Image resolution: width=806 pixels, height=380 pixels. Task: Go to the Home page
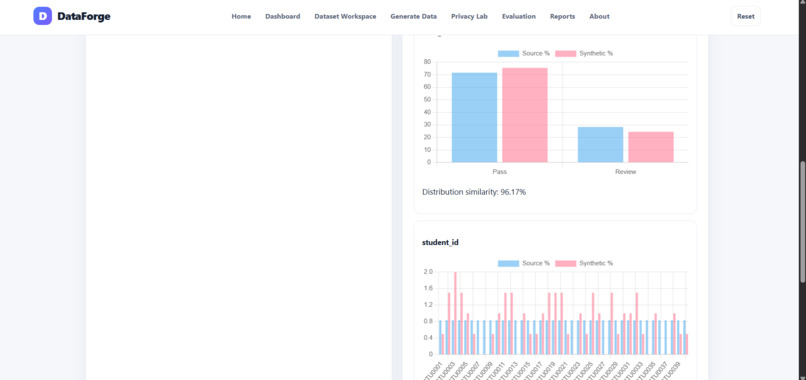[x=241, y=16]
